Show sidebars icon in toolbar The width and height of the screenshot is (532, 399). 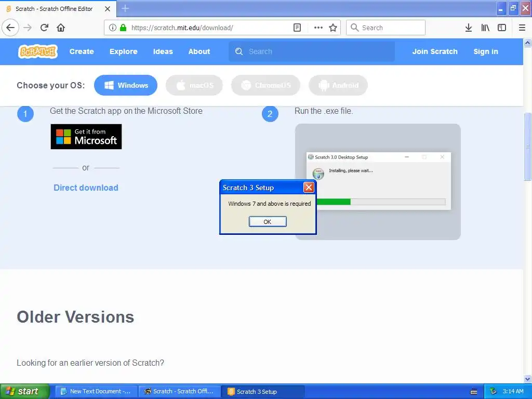(x=502, y=28)
